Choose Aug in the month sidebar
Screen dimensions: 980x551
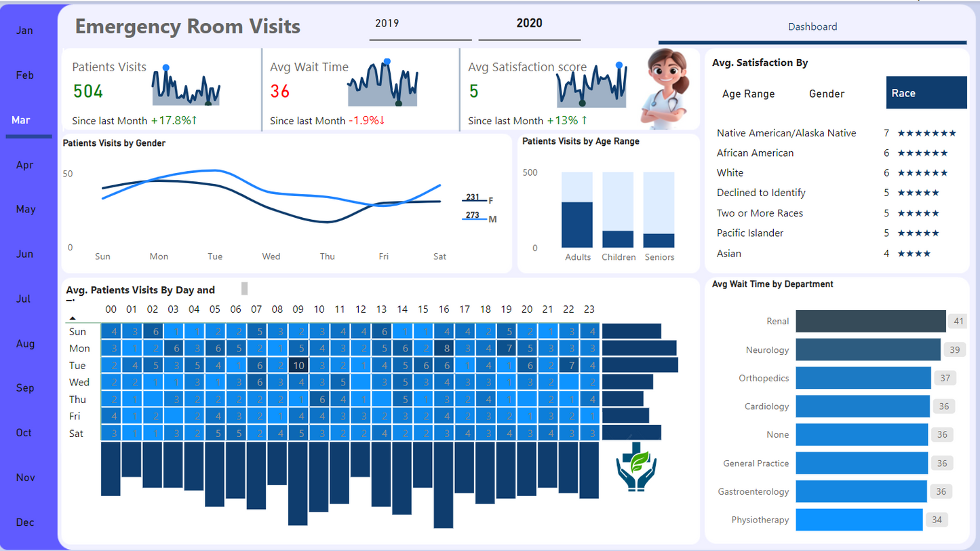point(24,344)
